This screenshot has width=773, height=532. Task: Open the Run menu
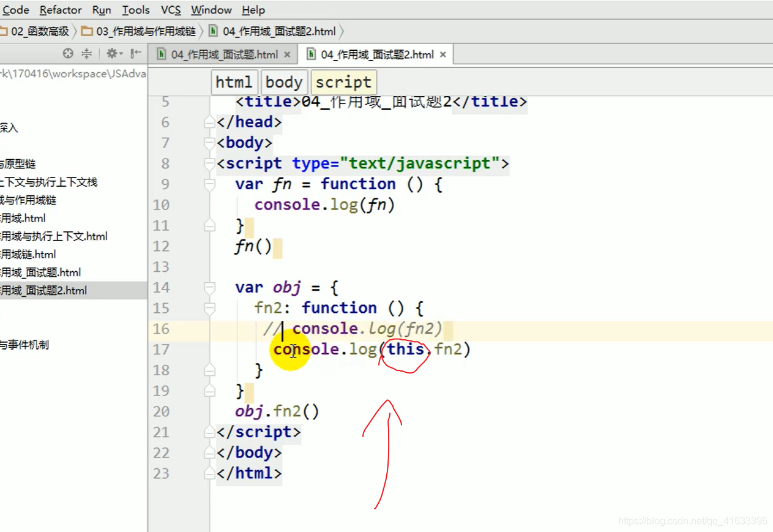102,10
